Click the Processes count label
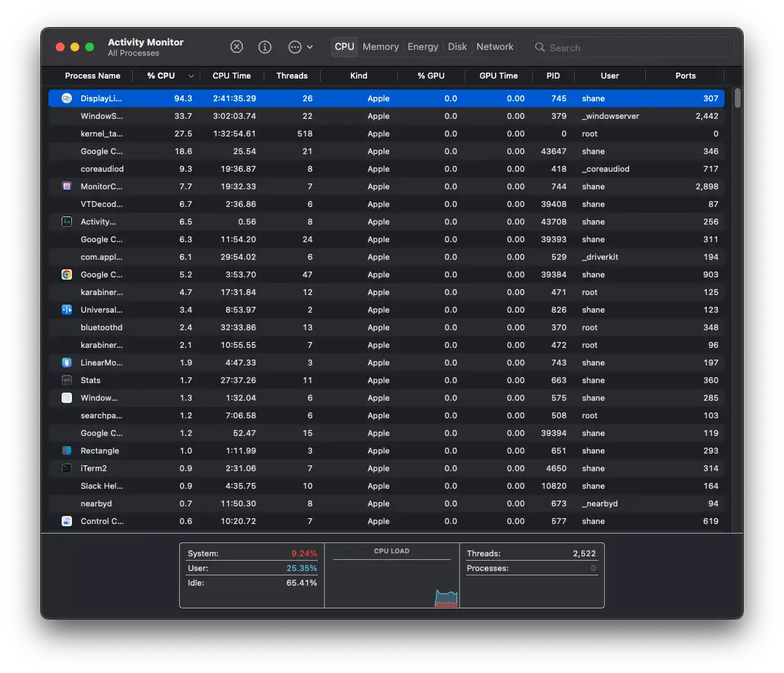 pos(487,568)
